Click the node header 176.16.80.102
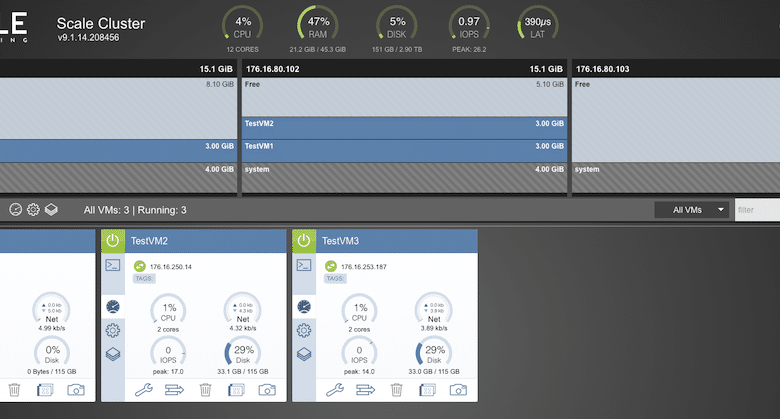Image resolution: width=780 pixels, height=419 pixels. (x=404, y=69)
